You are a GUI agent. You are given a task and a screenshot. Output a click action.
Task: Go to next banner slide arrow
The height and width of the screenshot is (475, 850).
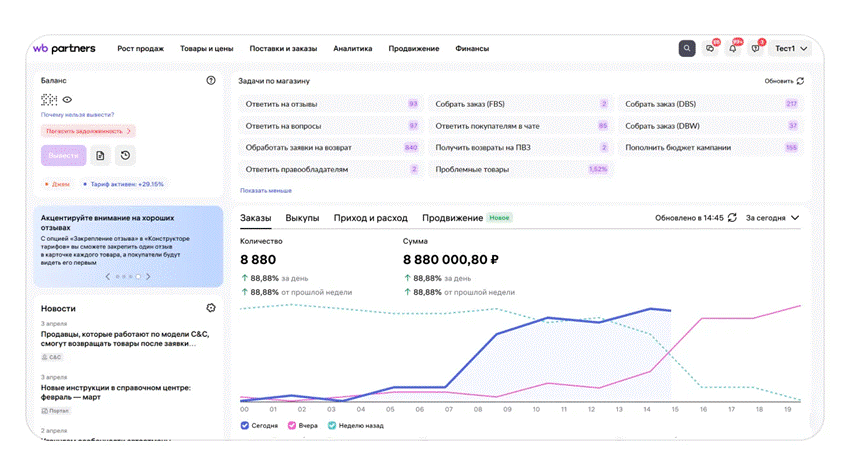tap(148, 277)
